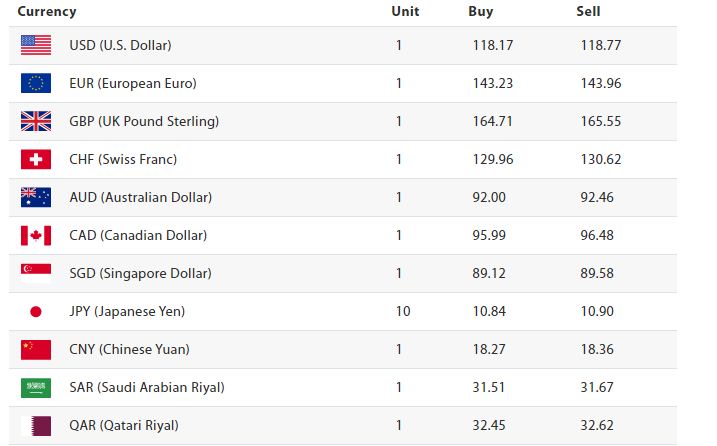Click the Qatar flag icon

click(36, 425)
